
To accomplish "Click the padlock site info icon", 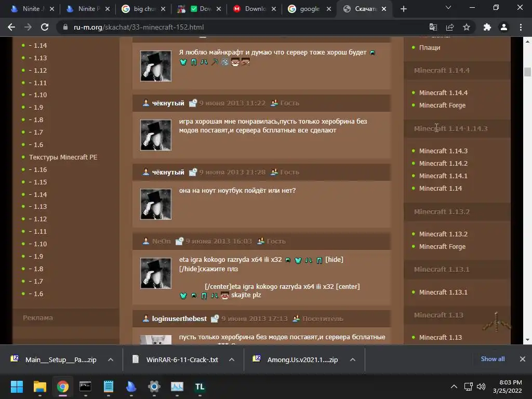I will 65,27.
